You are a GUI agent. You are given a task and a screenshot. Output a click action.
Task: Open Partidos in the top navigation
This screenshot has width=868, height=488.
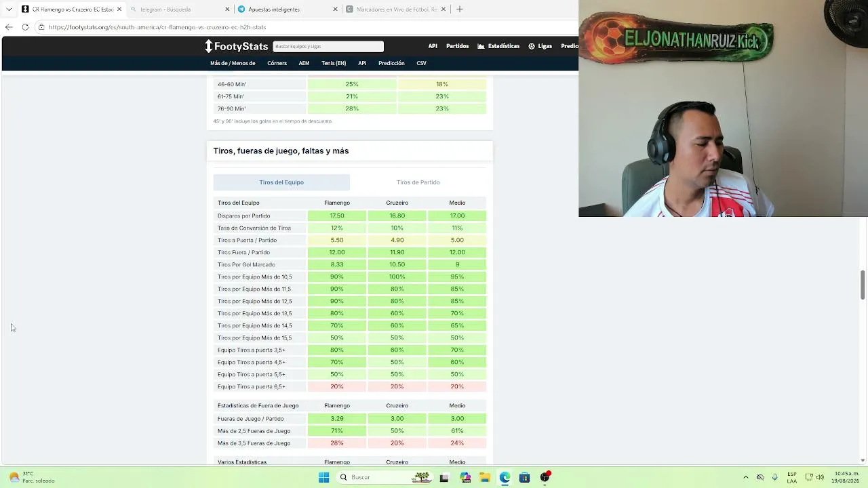click(458, 46)
